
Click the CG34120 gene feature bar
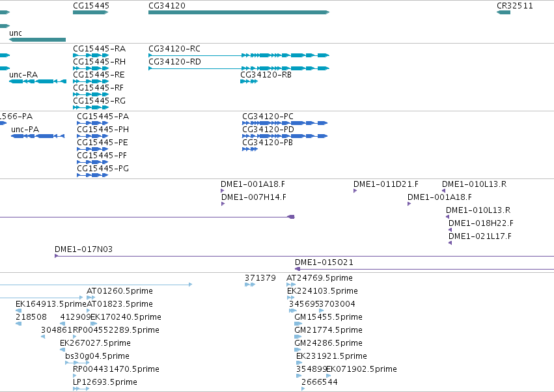pyautogui.click(x=239, y=12)
